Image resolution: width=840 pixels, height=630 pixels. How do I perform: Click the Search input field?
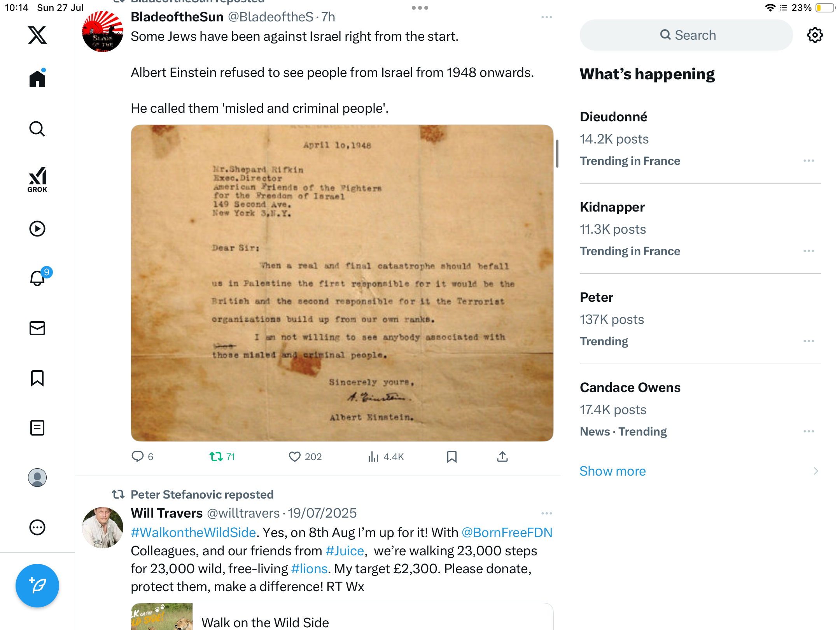click(x=686, y=35)
